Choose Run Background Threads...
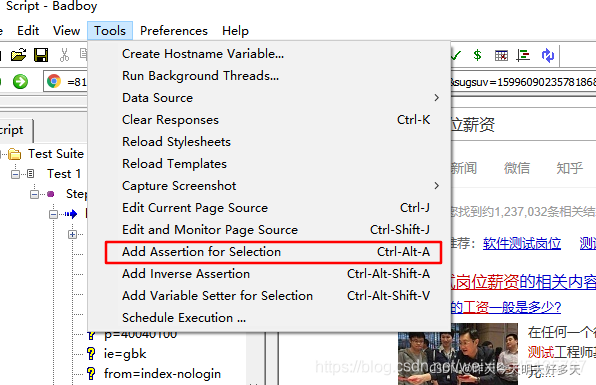 [269, 76]
